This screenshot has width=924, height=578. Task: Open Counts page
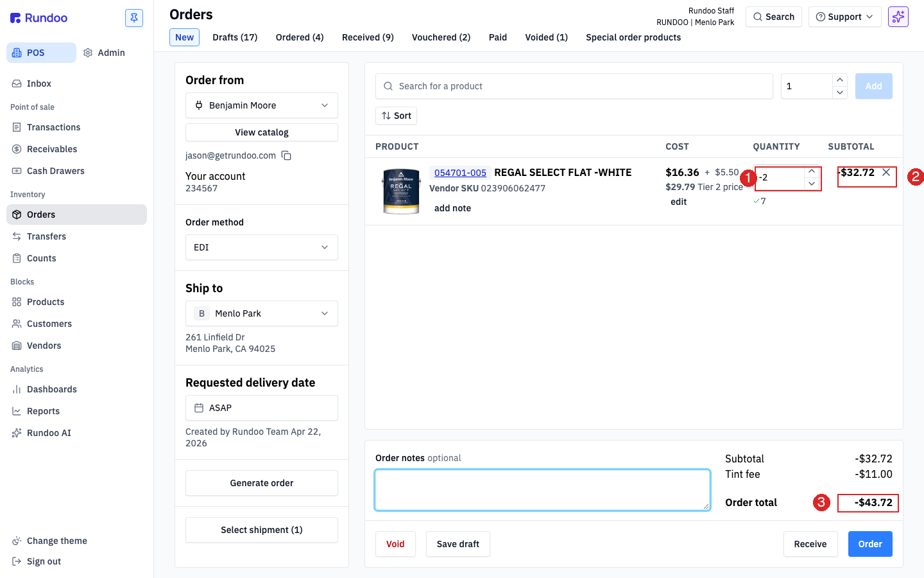pos(77,258)
